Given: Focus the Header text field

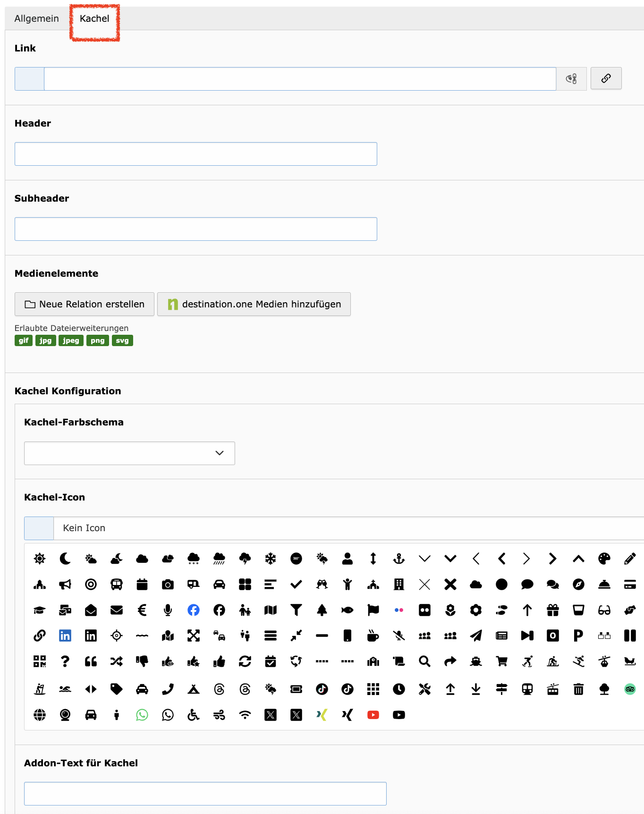Looking at the screenshot, I should pos(196,154).
